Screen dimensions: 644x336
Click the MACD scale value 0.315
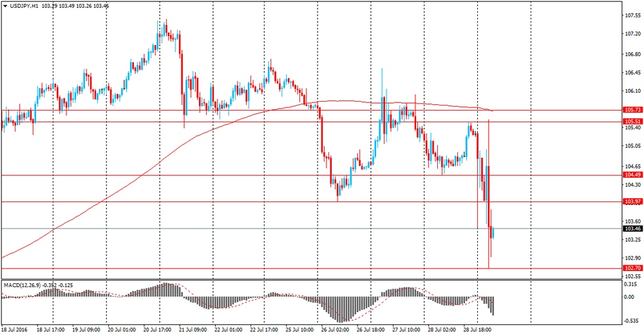[631, 285]
